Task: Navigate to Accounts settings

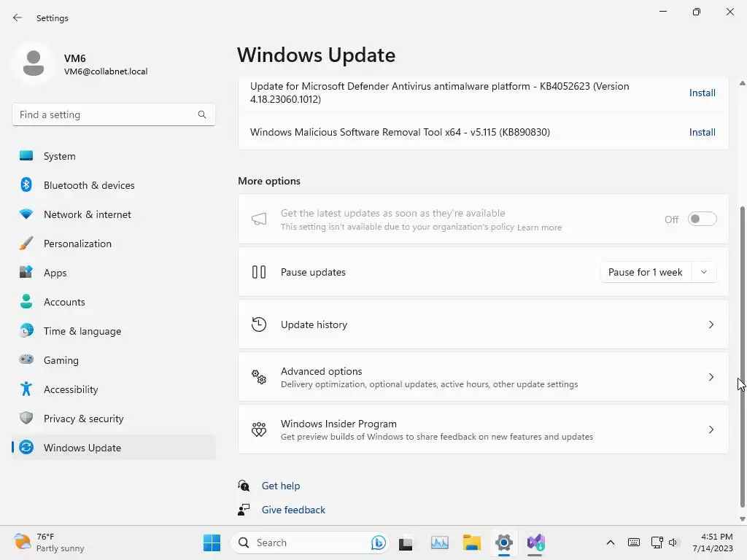Action: point(114,301)
